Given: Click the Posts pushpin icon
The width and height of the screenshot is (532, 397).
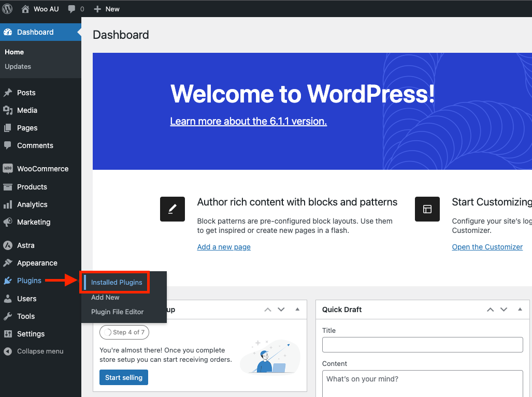Looking at the screenshot, I should tap(8, 93).
